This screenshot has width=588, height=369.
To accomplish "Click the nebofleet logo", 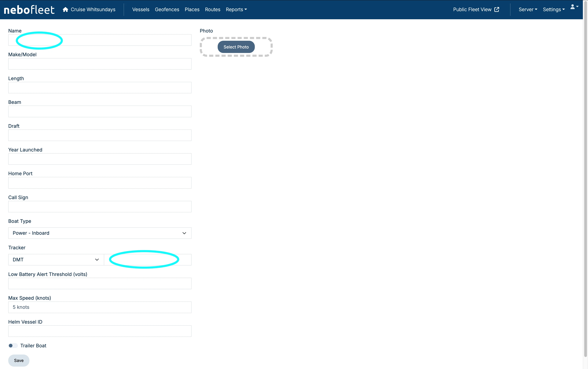I will pos(29,10).
